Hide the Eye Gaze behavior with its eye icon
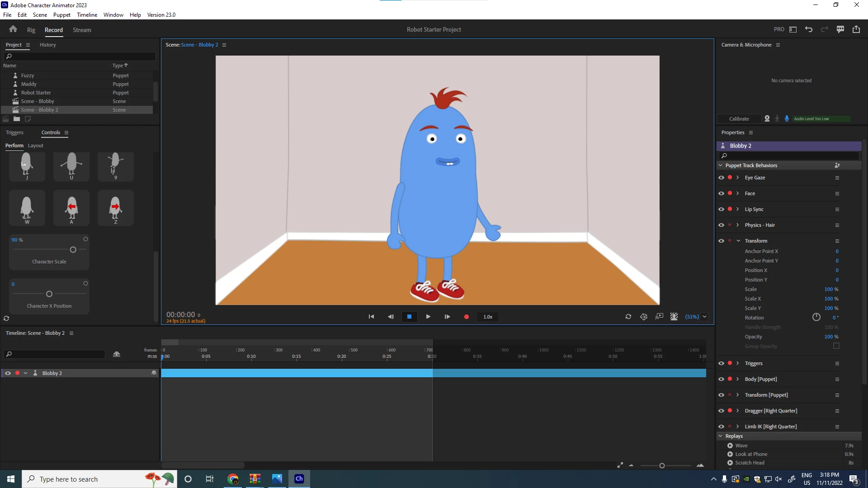The image size is (868, 488). pos(721,178)
